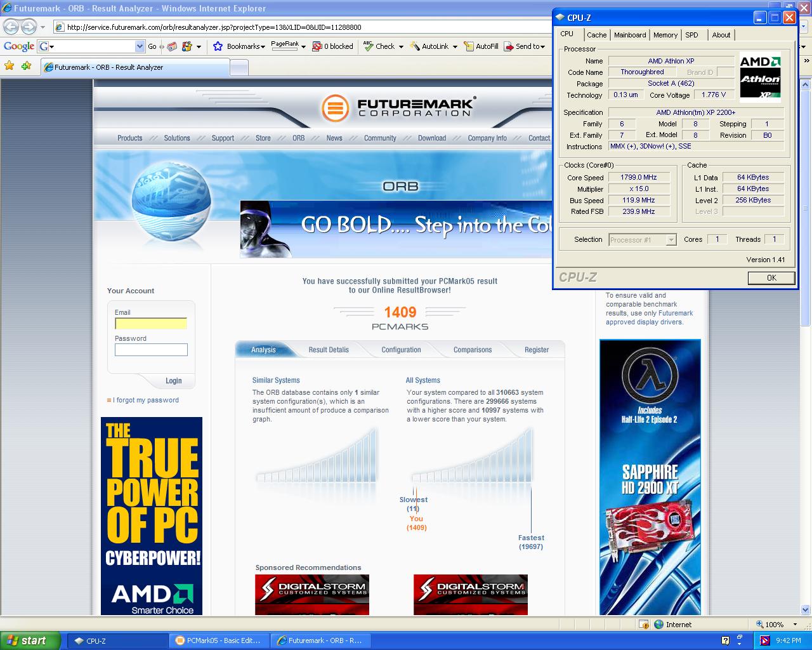Click the Google toolbar Go button
812x650 pixels.
[x=152, y=46]
